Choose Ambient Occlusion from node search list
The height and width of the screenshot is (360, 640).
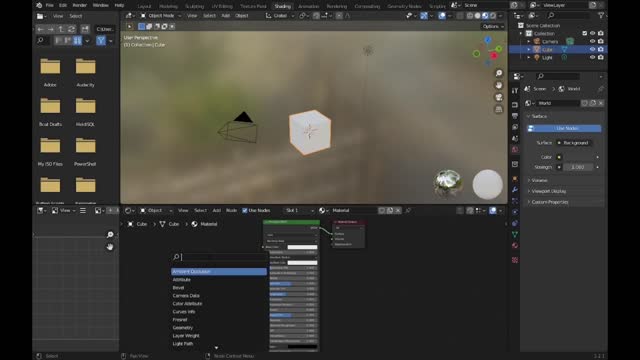click(219, 271)
